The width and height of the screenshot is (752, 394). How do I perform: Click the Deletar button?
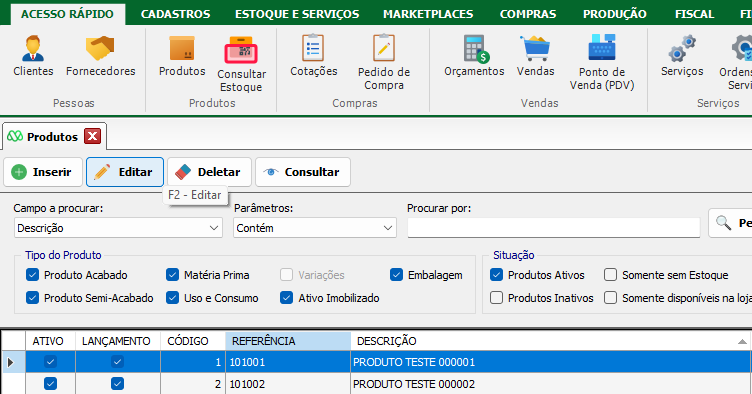click(x=209, y=172)
